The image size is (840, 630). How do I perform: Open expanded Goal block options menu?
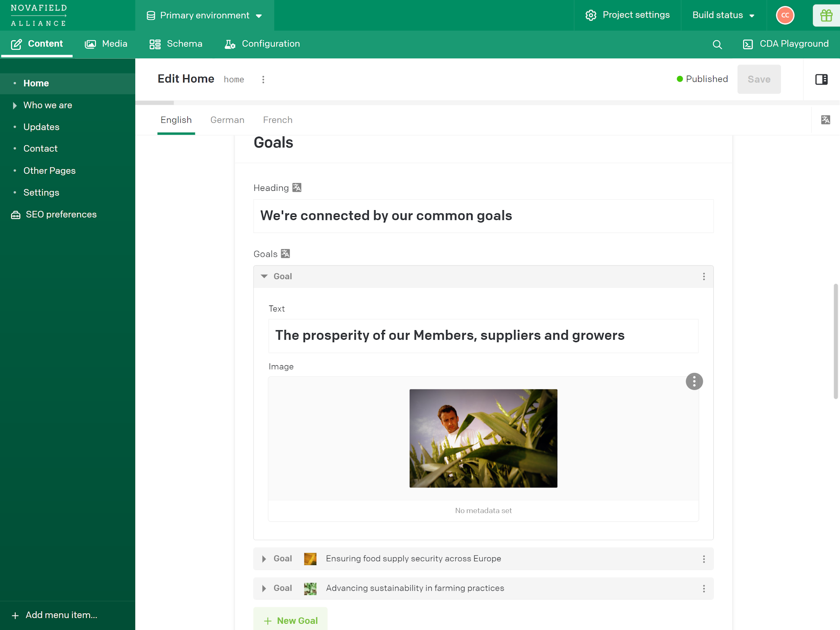click(704, 277)
